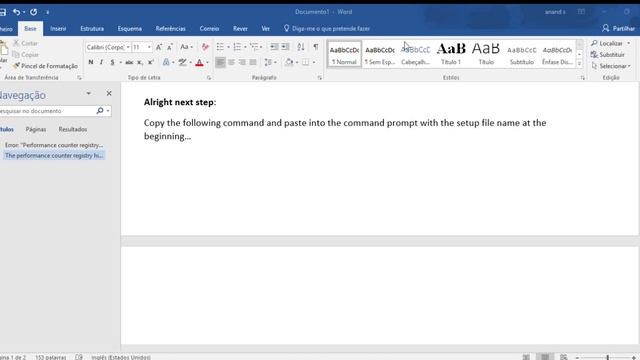Open line spacing options

[268, 62]
